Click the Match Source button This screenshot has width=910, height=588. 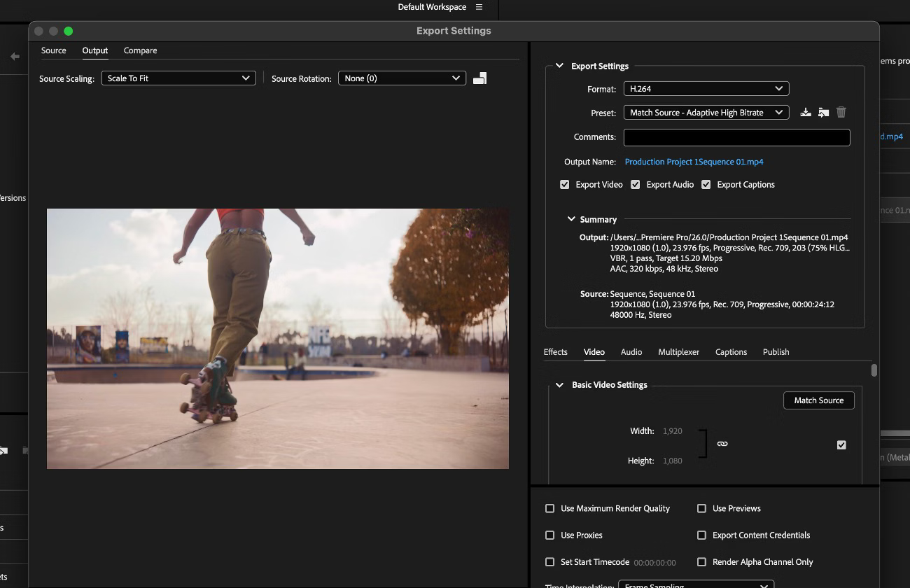(x=819, y=400)
